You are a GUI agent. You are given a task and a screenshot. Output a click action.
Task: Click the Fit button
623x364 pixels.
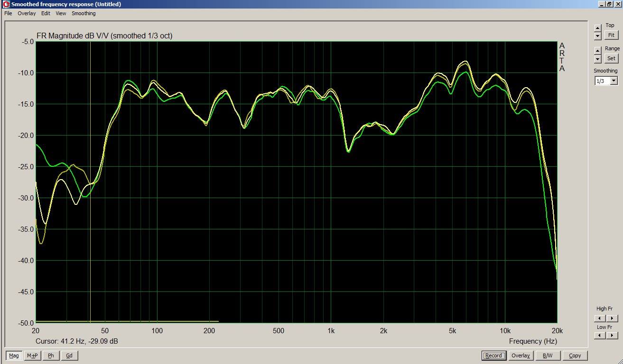(x=611, y=35)
